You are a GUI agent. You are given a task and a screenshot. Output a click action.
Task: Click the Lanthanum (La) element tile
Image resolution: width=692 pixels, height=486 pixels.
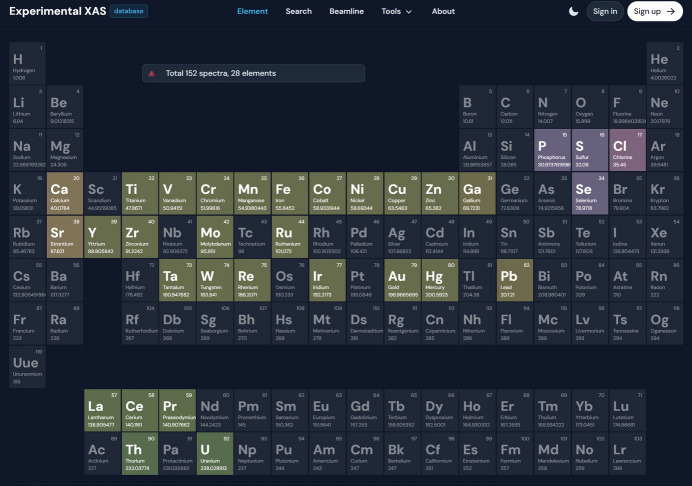coord(96,410)
